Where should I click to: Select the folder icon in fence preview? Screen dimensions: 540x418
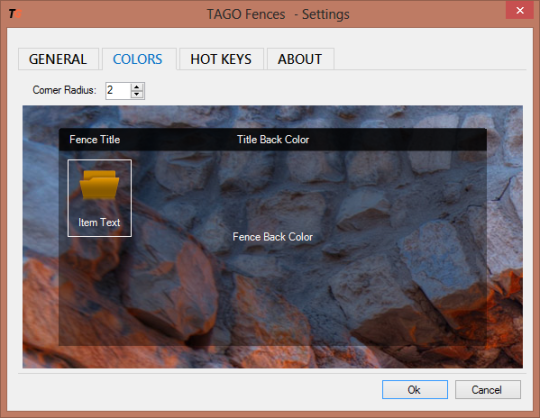[99, 185]
